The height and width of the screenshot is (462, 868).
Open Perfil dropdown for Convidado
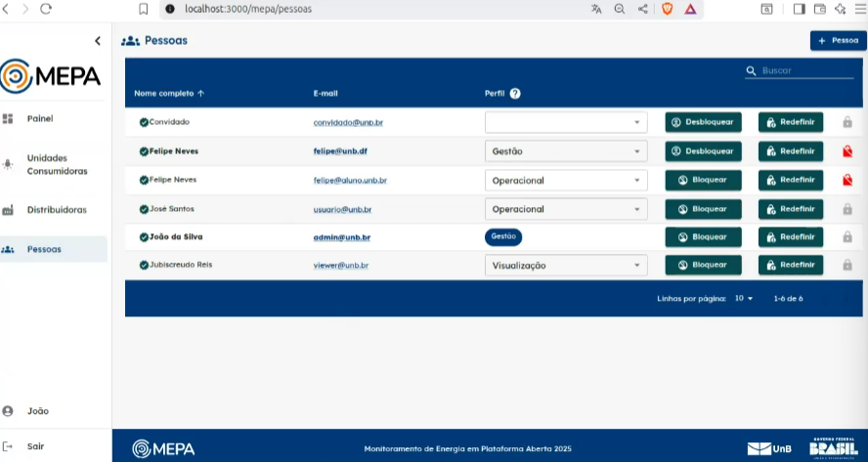tap(566, 122)
